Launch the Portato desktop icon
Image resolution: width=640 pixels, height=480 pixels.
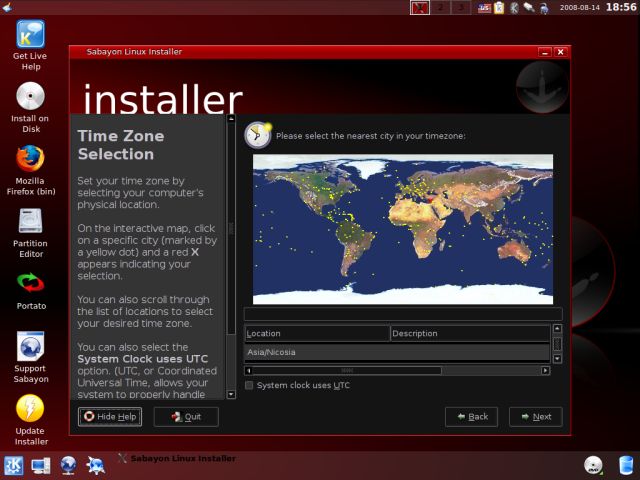tap(30, 284)
